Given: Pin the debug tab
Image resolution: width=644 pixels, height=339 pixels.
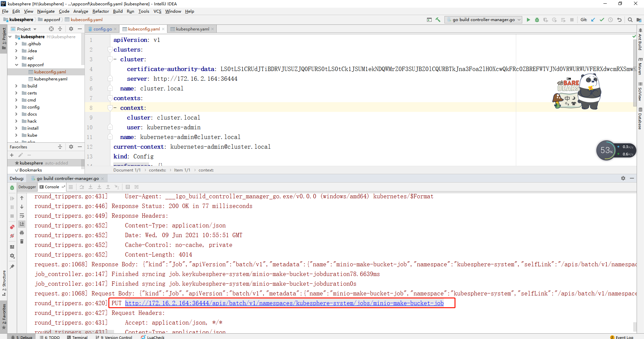Looking at the screenshot, I should [x=12, y=267].
